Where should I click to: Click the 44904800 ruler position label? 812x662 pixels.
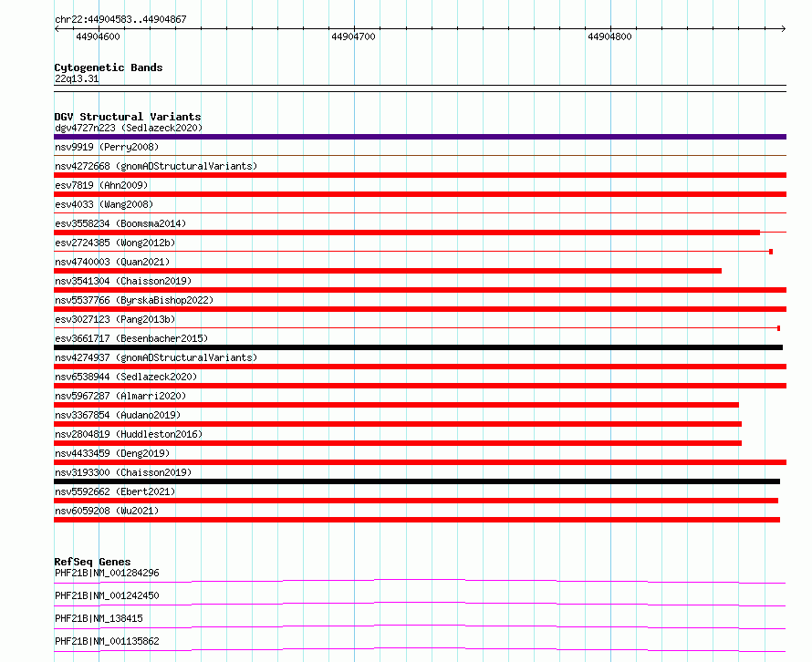(609, 36)
